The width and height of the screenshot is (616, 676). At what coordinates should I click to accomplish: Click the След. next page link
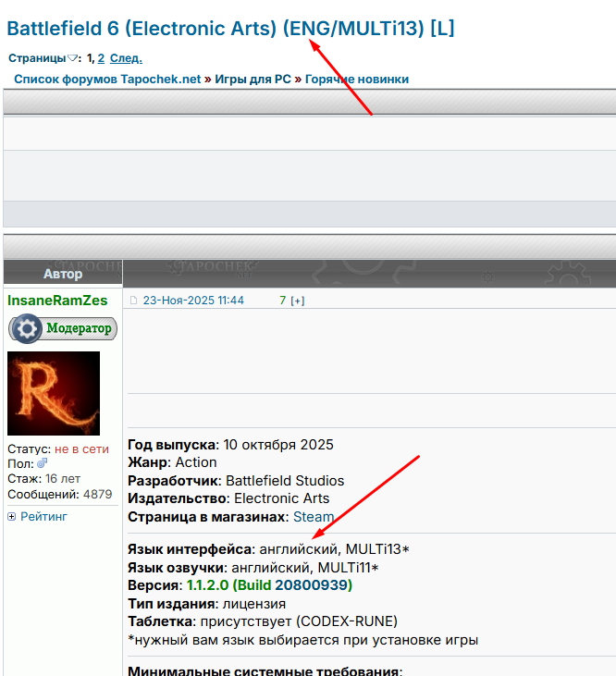(x=126, y=58)
